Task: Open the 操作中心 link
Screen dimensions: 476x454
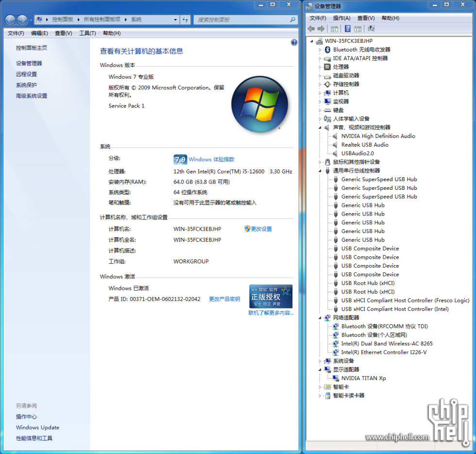Action: coord(26,417)
